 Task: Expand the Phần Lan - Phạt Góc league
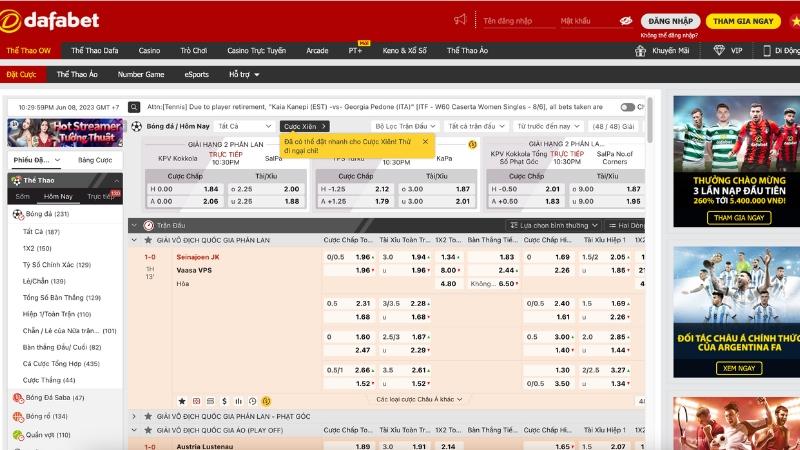click(134, 416)
